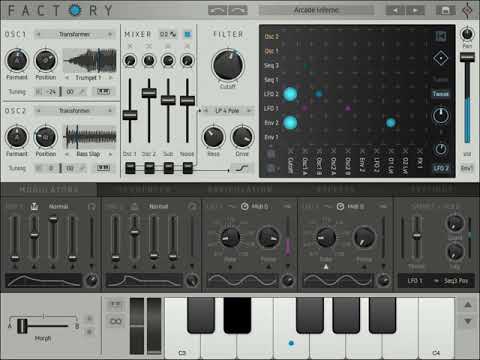Remove the Cutoff matrix column assignment
The image size is (480, 360).
click(291, 151)
